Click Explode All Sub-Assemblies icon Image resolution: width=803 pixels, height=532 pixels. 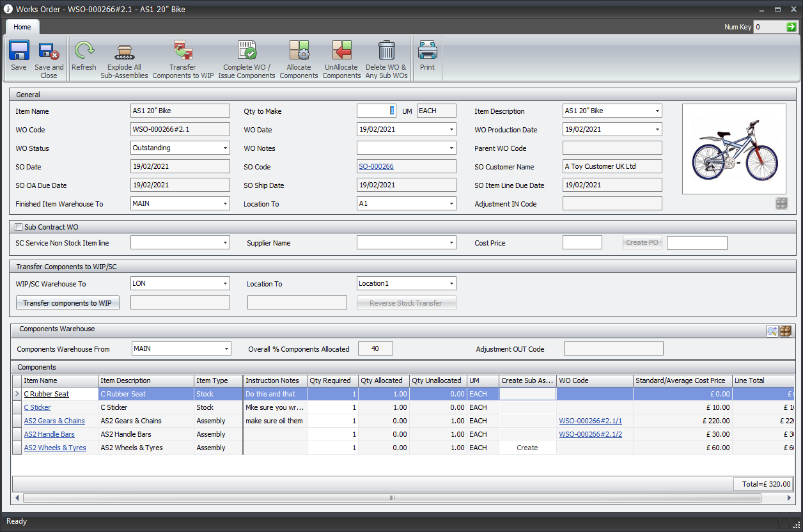pos(124,51)
